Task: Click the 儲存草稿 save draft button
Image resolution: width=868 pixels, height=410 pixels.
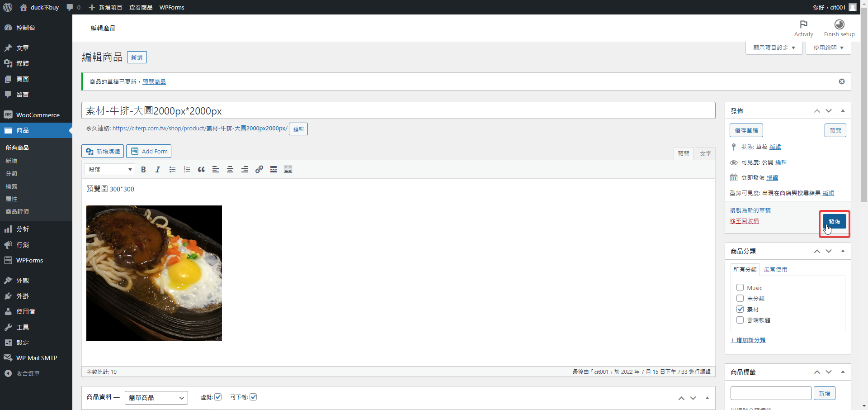Action: click(746, 130)
